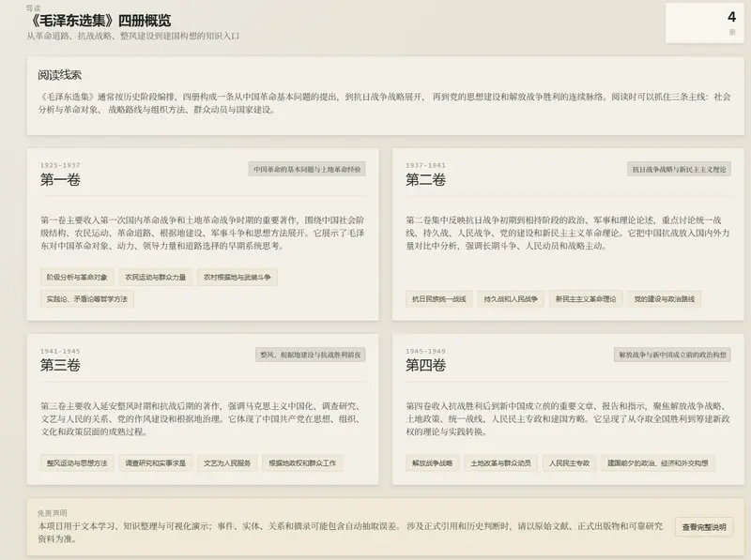
Task: Click the 免责声明 label
Action: pos(53,513)
